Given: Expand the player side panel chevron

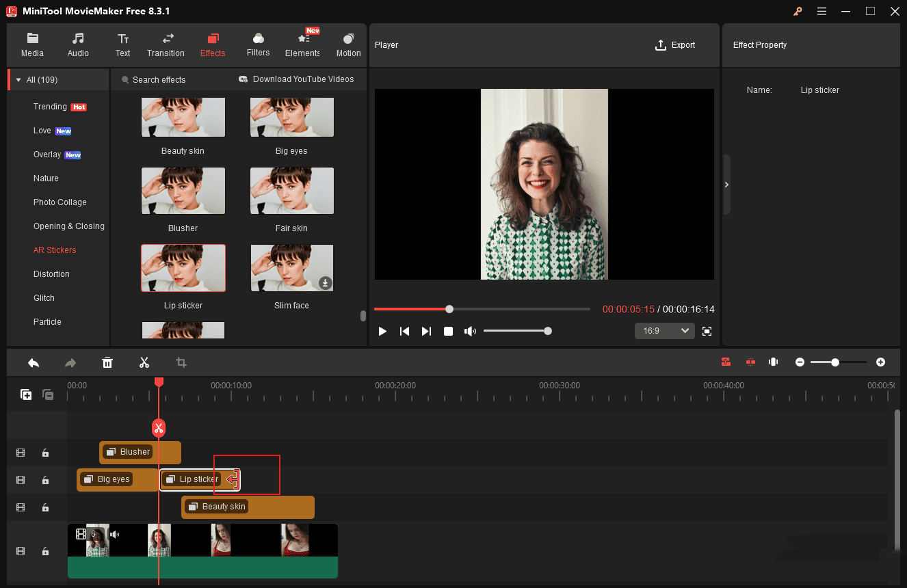Looking at the screenshot, I should (x=726, y=185).
